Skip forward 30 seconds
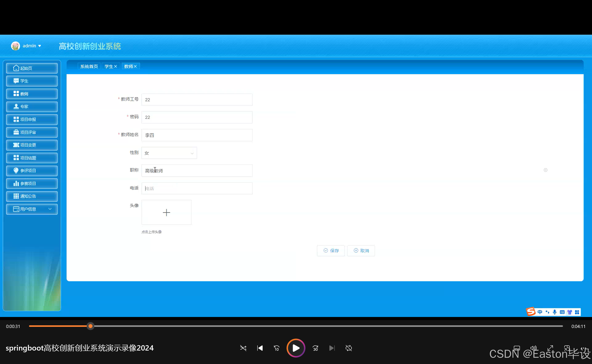592x364 pixels. pyautogui.click(x=315, y=348)
